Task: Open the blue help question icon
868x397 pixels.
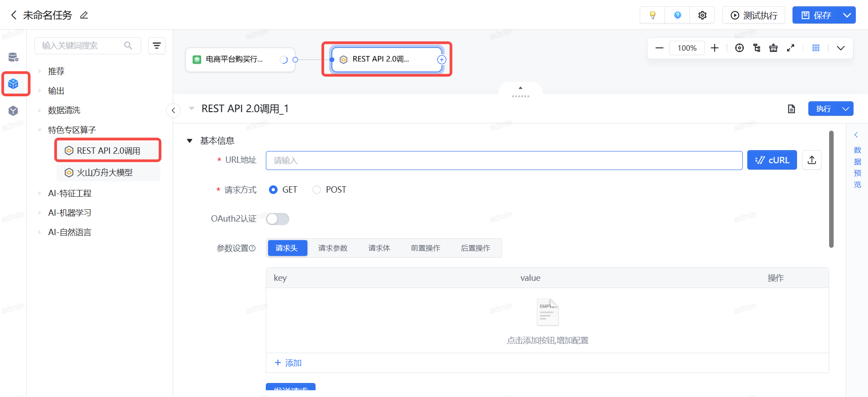Action: point(677,15)
